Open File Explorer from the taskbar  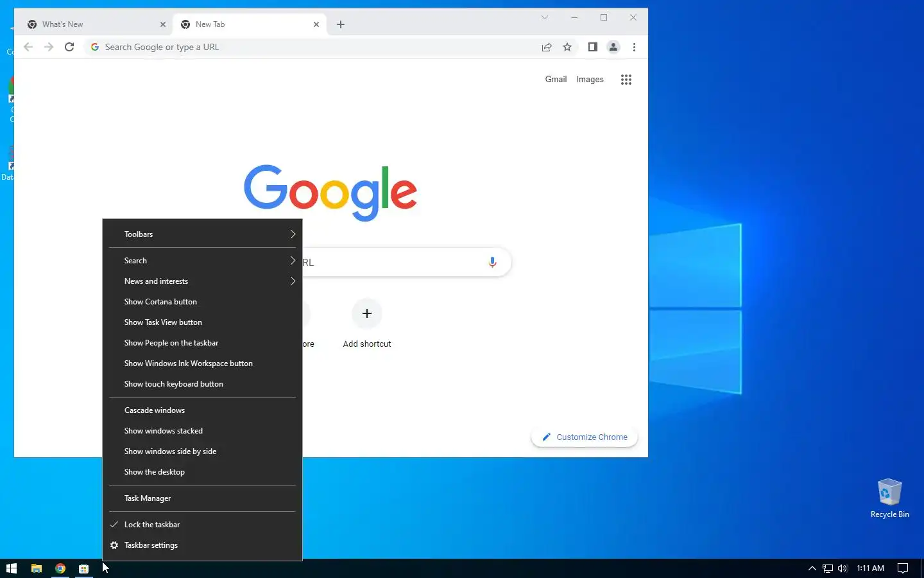tap(37, 568)
